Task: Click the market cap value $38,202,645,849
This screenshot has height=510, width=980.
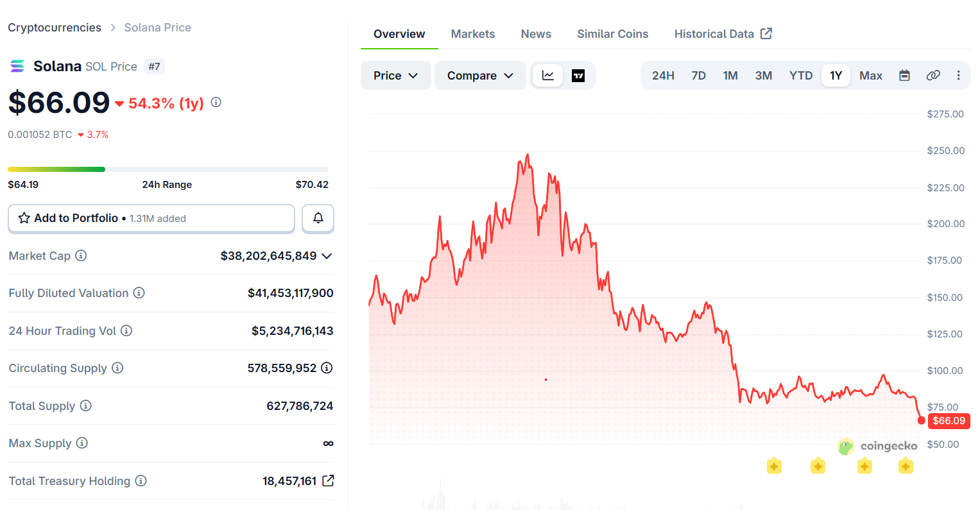Action: pos(268,256)
